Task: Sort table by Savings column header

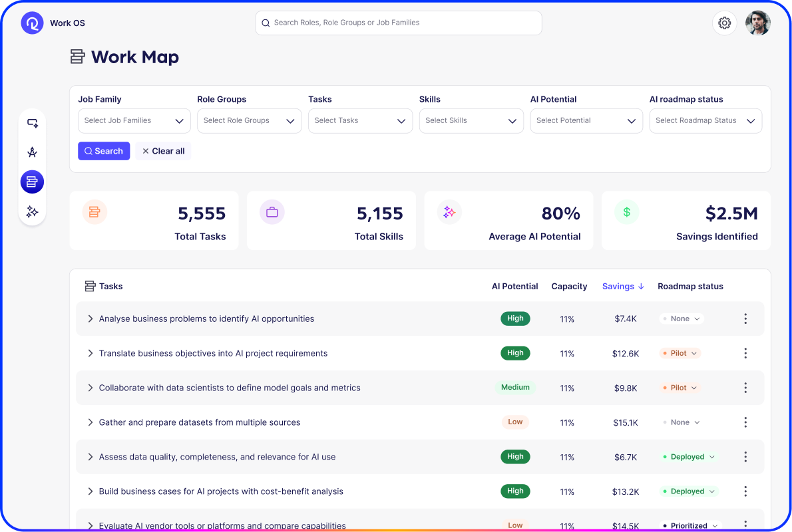Action: pos(623,287)
